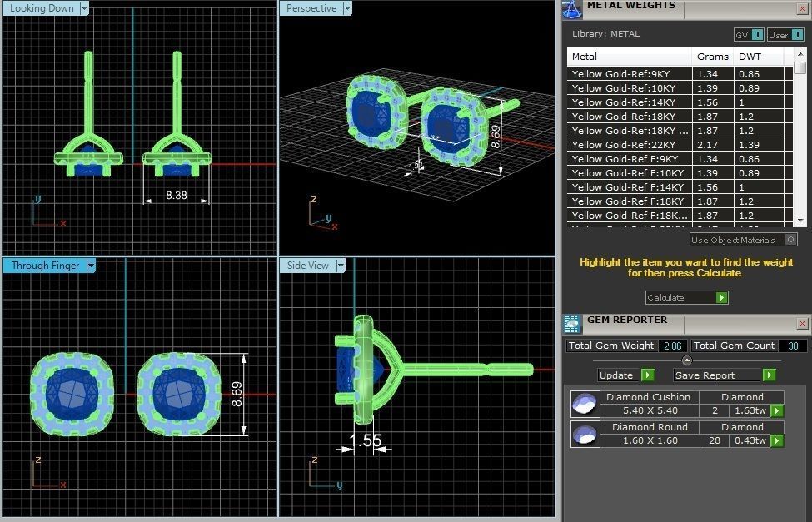Click the metal list scrollbar thumb

pos(800,67)
